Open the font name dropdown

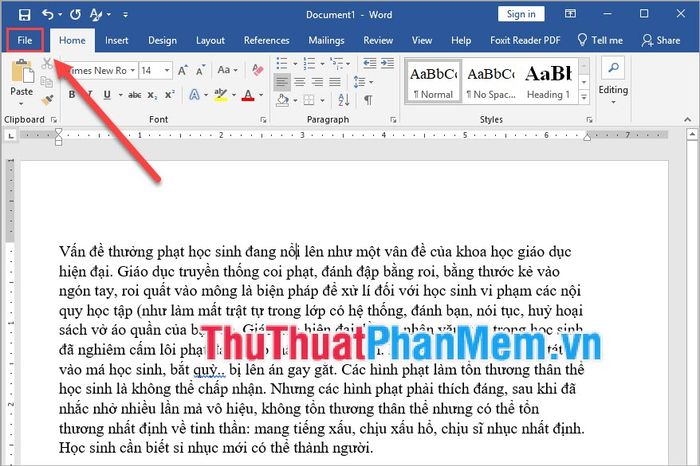(x=130, y=71)
